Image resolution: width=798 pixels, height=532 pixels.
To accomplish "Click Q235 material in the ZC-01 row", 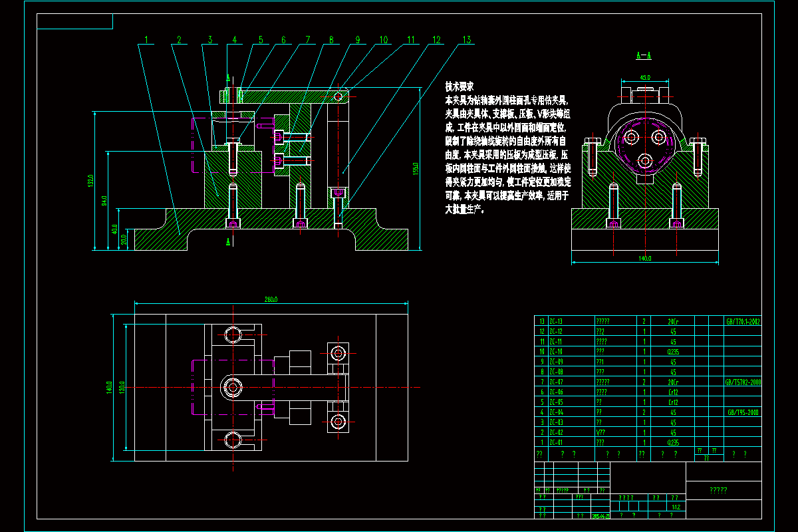I will (x=674, y=442).
